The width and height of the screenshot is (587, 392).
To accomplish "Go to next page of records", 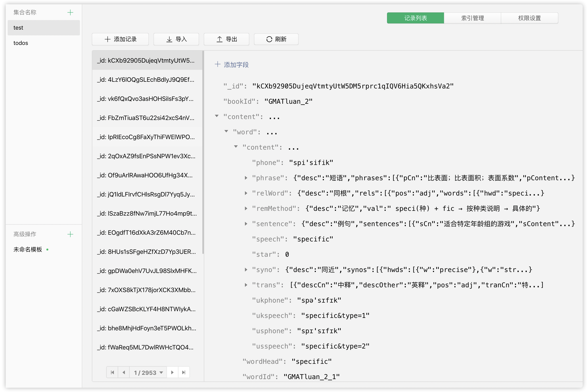I will click(x=172, y=372).
